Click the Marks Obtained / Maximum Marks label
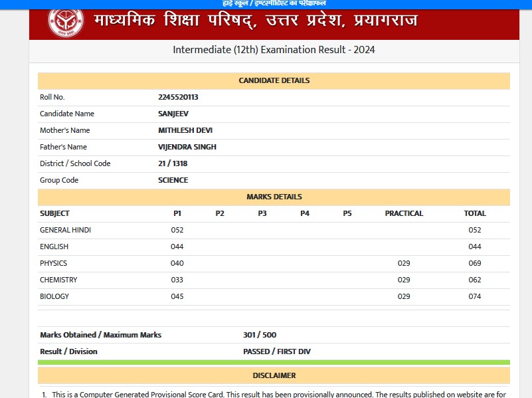532x398 pixels. tap(101, 335)
